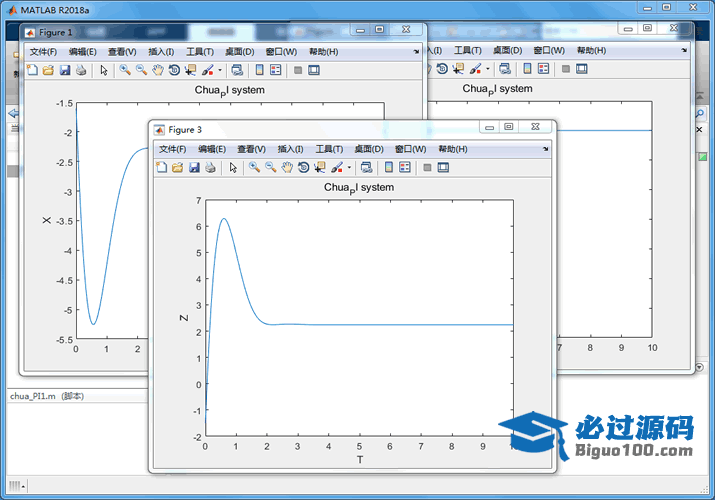The image size is (715, 500).
Task: Open 插入(I) menu in Figure 3
Action: (290, 149)
